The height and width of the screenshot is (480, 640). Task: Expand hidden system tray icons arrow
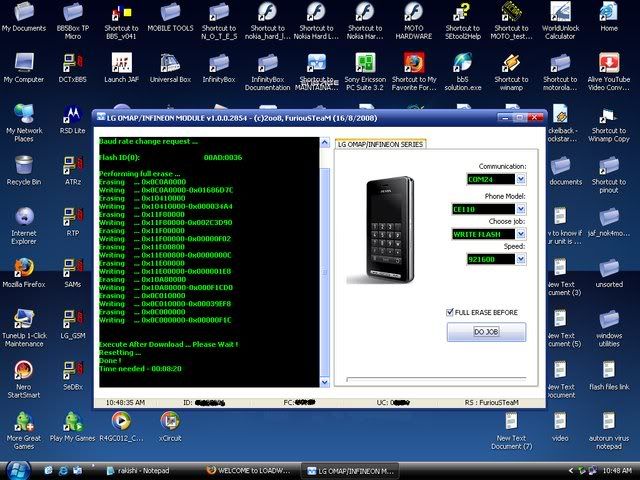(x=571, y=471)
